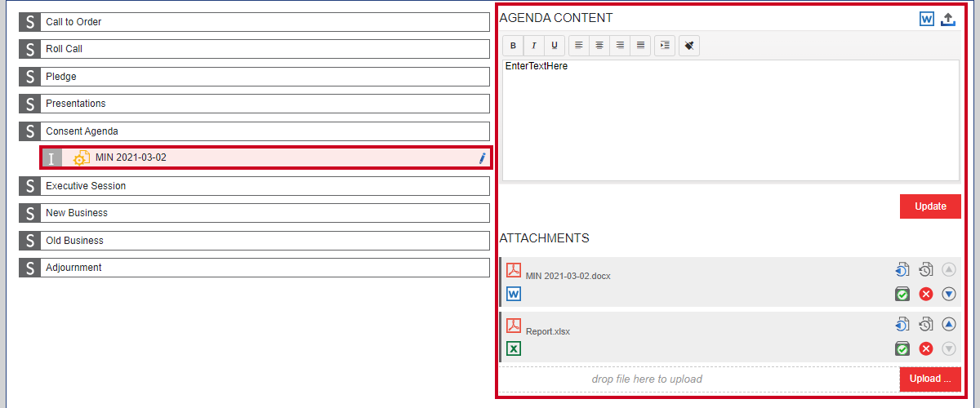Open Word icon under MIN 2021-03-02.docx

click(514, 294)
